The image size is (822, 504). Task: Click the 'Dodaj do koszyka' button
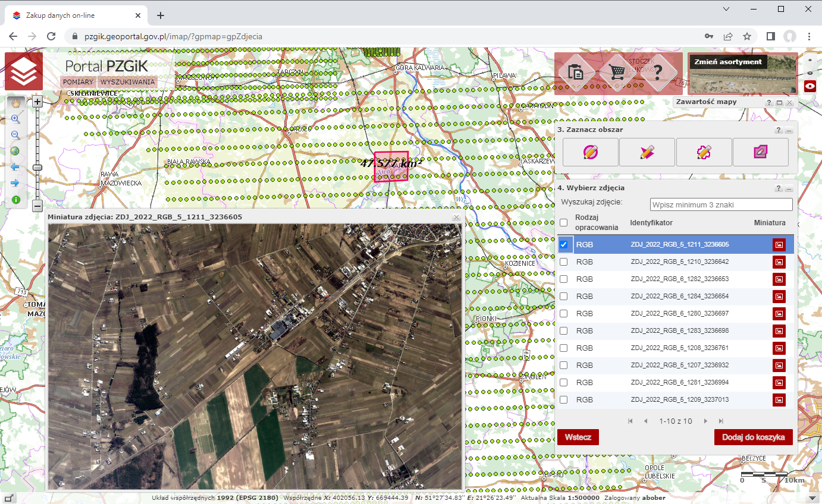tap(753, 437)
